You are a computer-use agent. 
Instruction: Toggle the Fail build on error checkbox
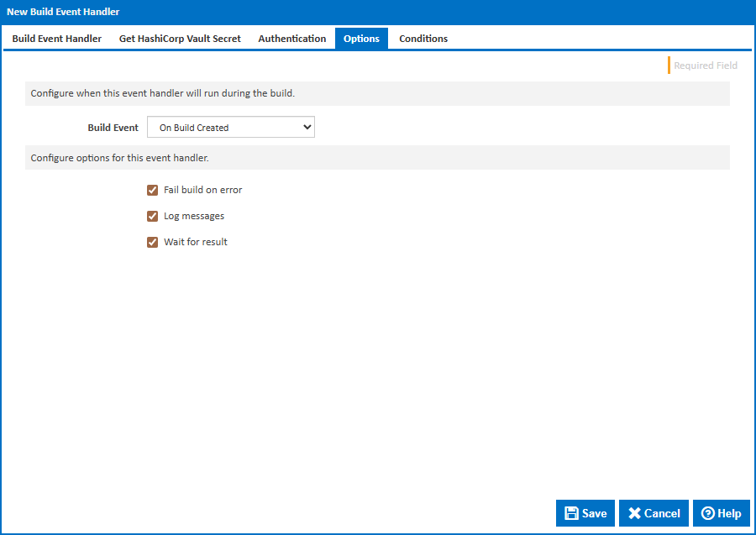(x=153, y=190)
